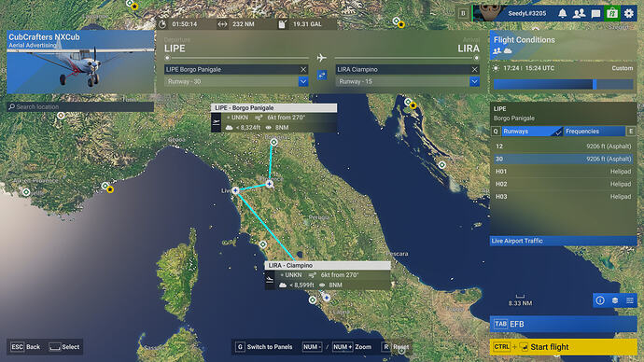Click the ESC Back button

point(25,347)
